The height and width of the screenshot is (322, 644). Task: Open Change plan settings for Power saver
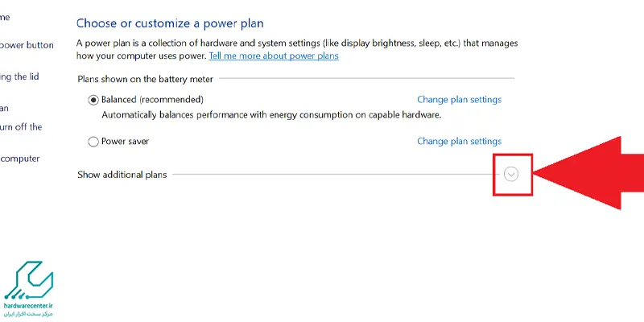459,142
